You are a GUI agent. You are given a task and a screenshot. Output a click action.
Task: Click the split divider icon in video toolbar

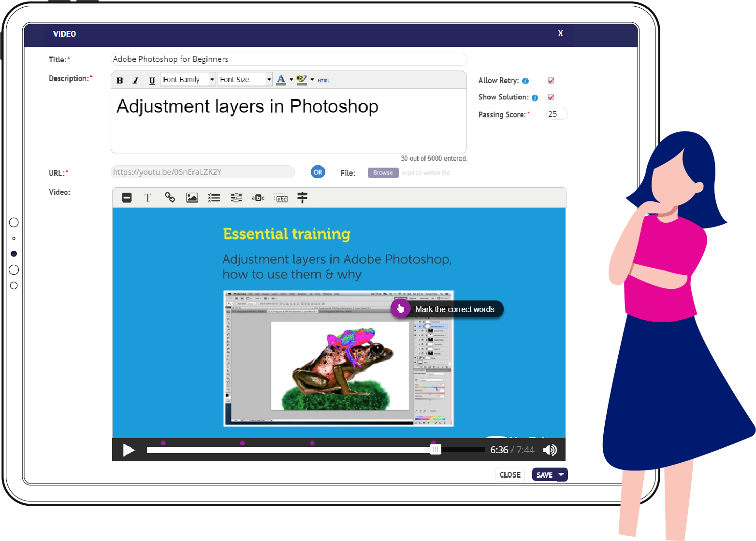(x=302, y=197)
